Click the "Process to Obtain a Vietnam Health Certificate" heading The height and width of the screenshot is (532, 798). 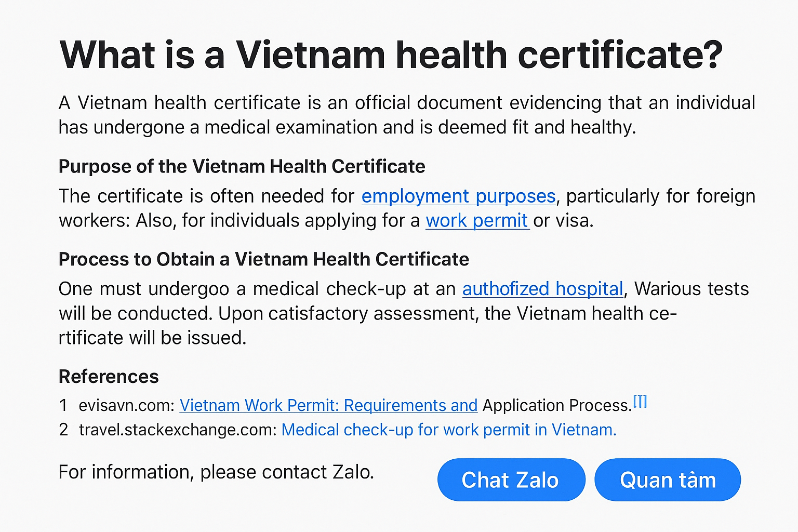(x=264, y=259)
